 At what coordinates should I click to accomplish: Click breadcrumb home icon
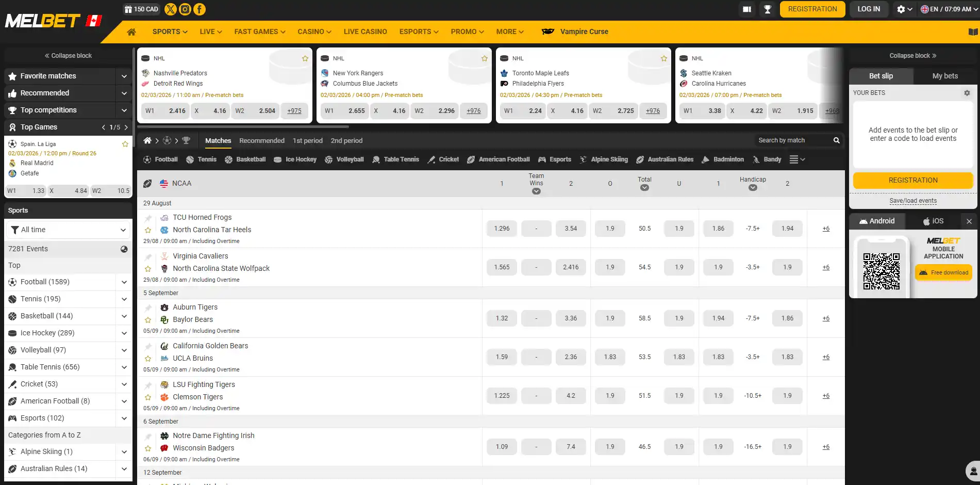click(x=147, y=140)
